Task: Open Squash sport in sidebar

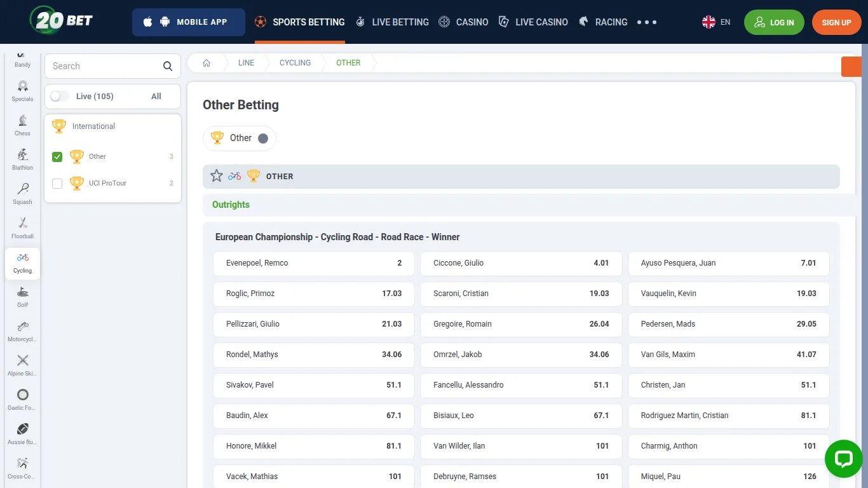Action: click(22, 194)
